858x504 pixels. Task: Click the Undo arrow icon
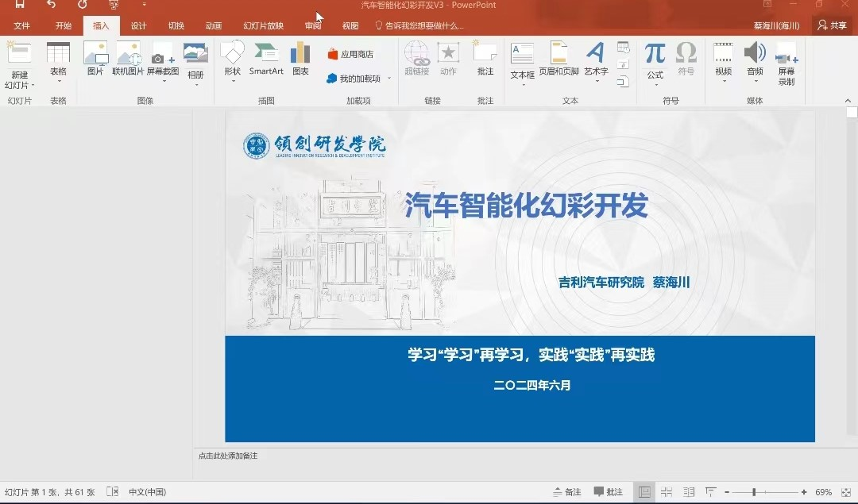(x=51, y=5)
